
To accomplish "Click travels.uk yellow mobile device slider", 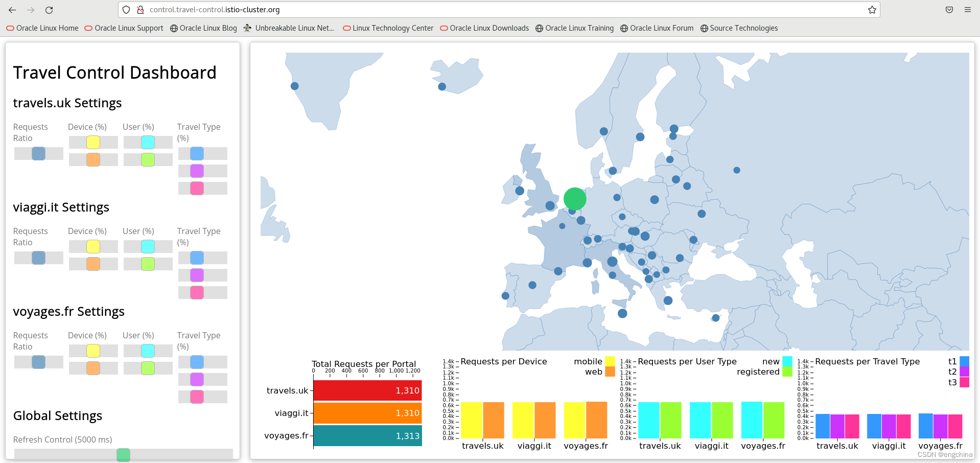I will click(x=93, y=142).
